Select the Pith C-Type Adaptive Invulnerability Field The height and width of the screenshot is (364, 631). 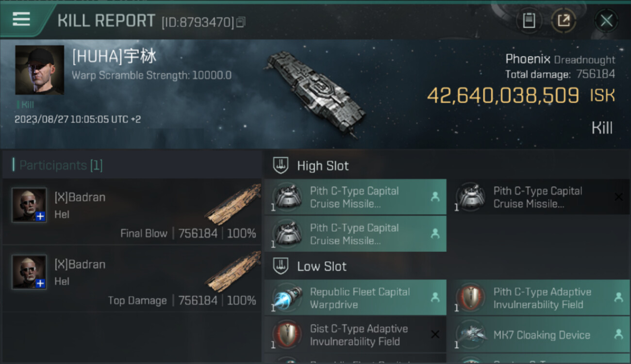[542, 298]
